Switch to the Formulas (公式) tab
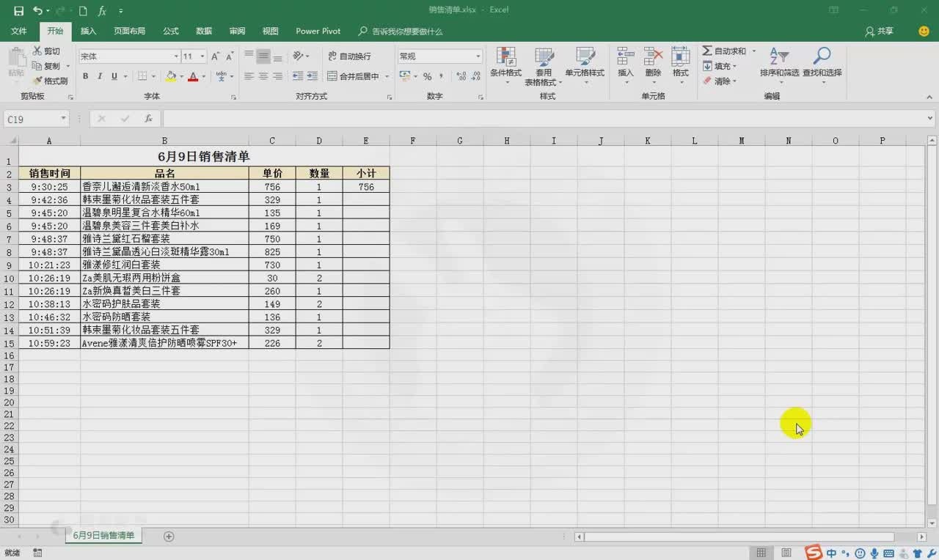The image size is (939, 560). [x=171, y=32]
